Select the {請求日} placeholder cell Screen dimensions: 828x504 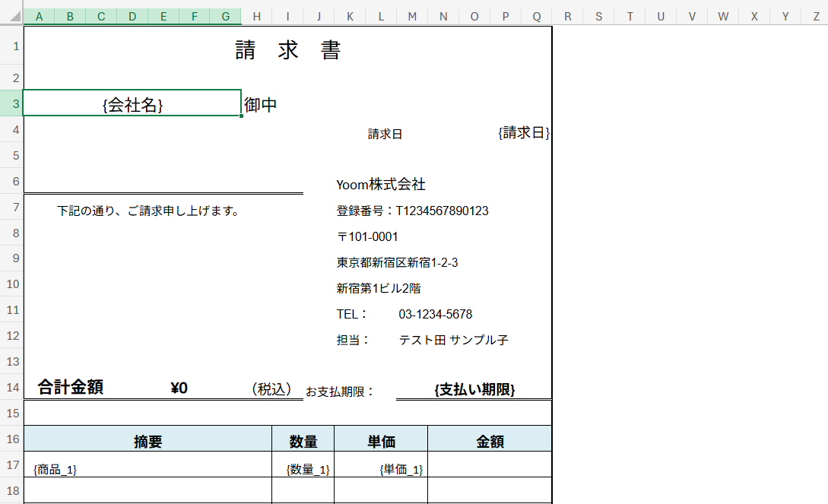(x=523, y=133)
